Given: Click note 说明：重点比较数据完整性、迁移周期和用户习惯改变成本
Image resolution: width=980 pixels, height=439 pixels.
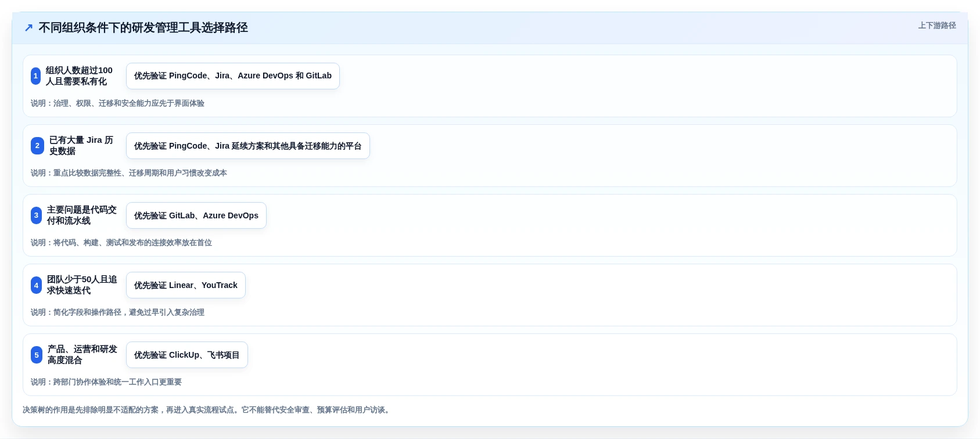Looking at the screenshot, I should point(129,173).
